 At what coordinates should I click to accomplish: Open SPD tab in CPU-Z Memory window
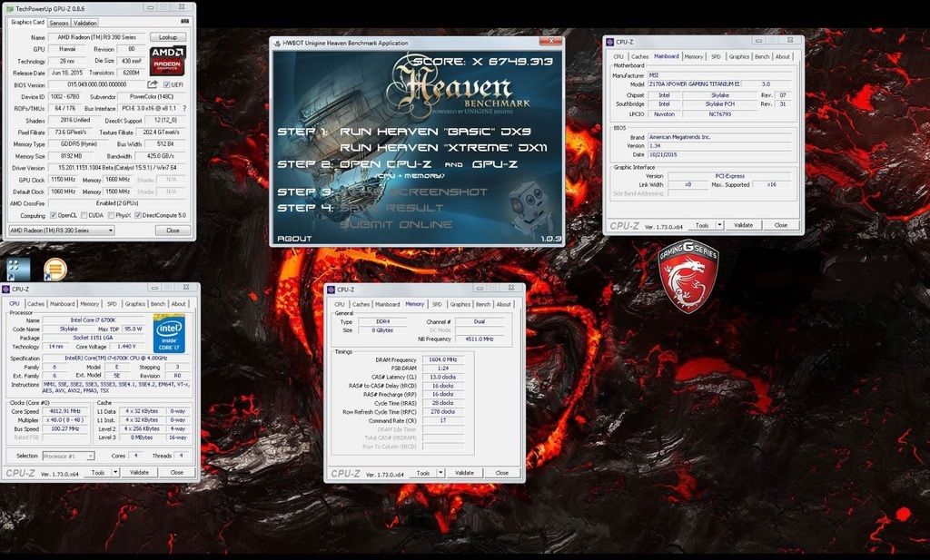pyautogui.click(x=437, y=304)
